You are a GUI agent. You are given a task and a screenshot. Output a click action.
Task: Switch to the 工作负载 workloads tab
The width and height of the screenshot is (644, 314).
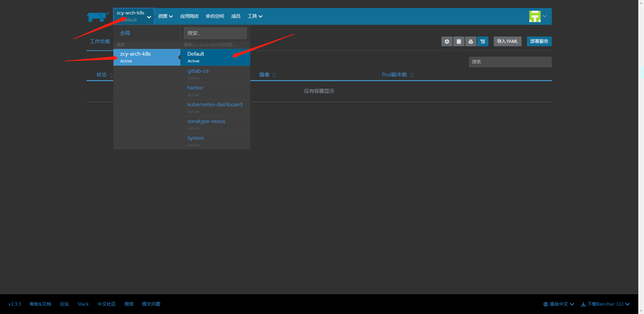100,42
